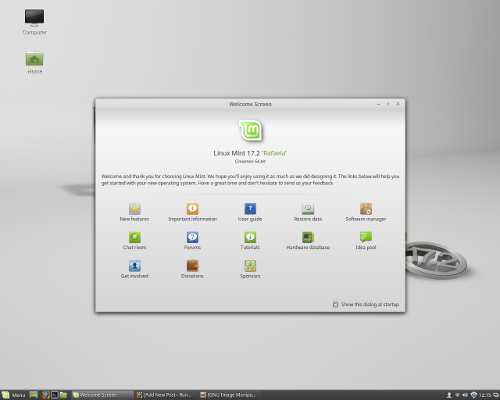500x400 pixels.
Task: Switch to GNU Image Manipulation taskbar window
Action: pyautogui.click(x=228, y=395)
